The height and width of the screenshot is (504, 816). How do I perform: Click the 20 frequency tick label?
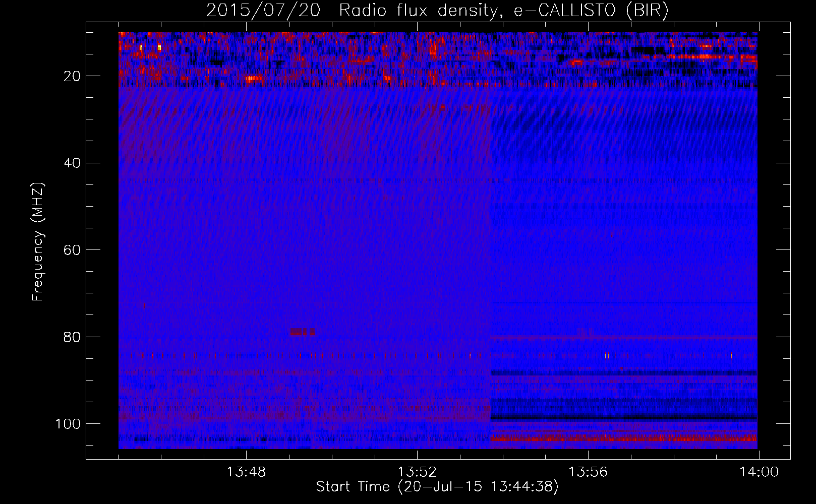click(x=73, y=76)
